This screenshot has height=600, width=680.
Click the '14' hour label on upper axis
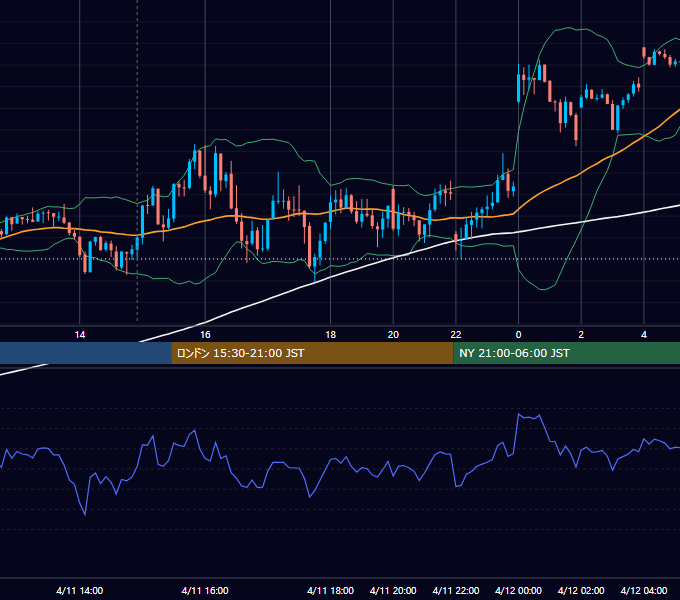click(80, 335)
